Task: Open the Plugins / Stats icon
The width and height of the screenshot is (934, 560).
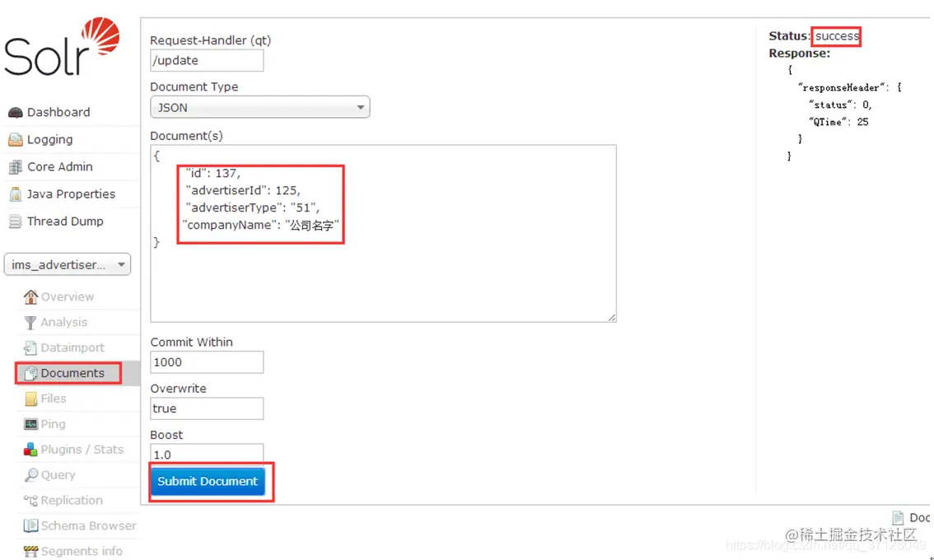Action: (x=30, y=449)
